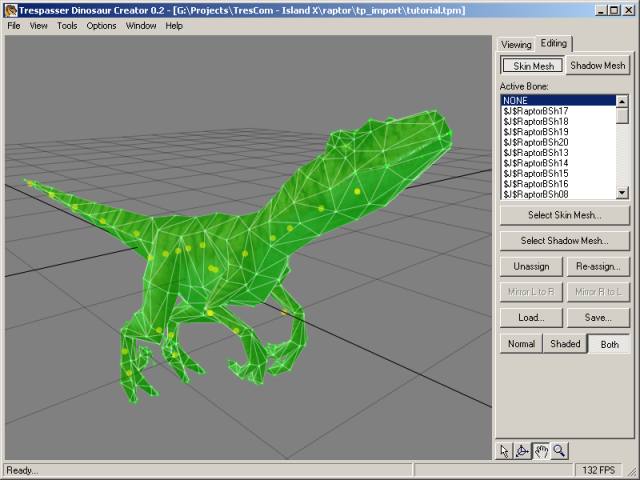Enable Shaded display mode
Screen dimensions: 640x480
pyautogui.click(x=565, y=344)
